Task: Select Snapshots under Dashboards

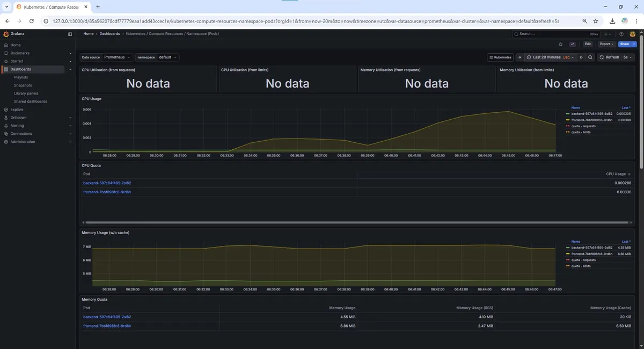Action: pyautogui.click(x=23, y=85)
